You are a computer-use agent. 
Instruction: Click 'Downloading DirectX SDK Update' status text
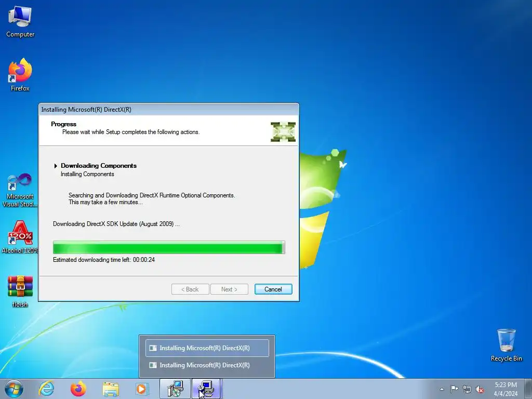pyautogui.click(x=116, y=224)
